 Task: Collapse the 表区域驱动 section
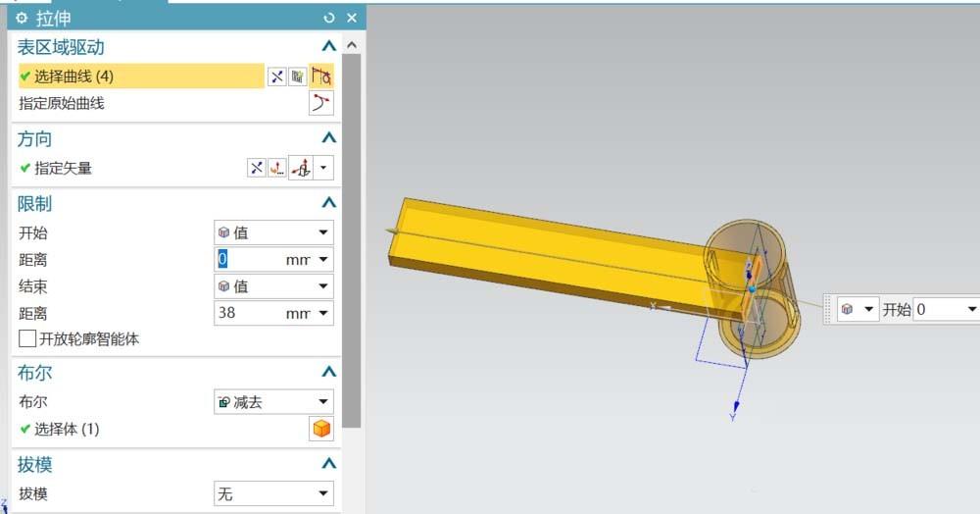click(x=328, y=46)
